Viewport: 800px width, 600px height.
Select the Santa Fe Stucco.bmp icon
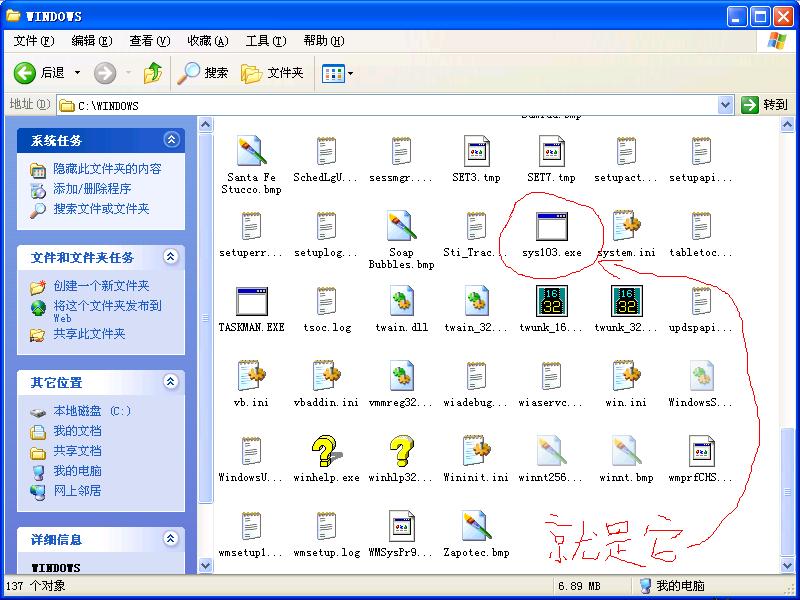coord(252,151)
